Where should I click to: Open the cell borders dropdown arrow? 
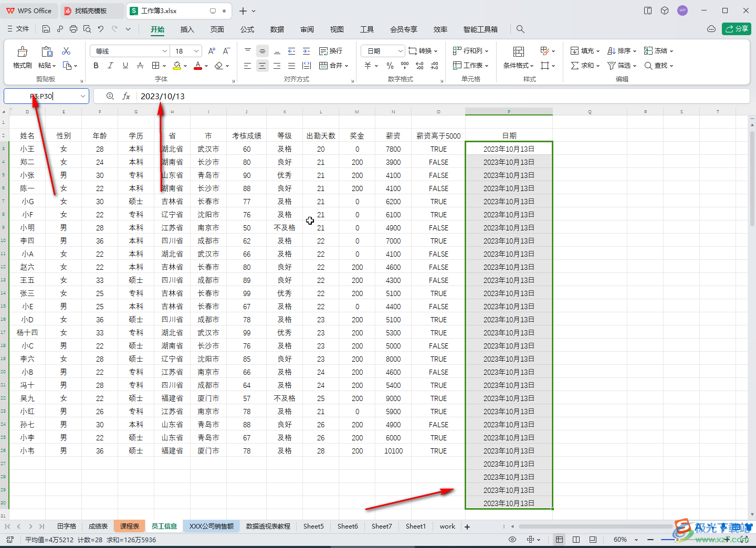pos(164,66)
